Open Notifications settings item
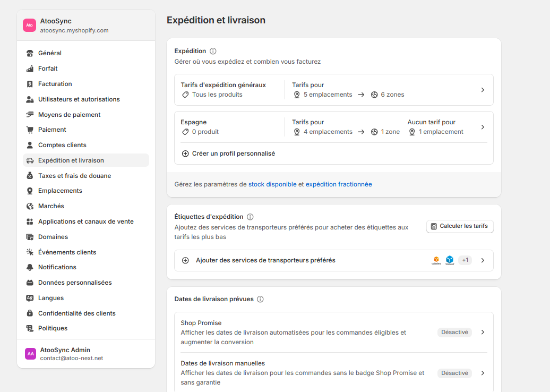The image size is (550, 392). tap(86, 267)
